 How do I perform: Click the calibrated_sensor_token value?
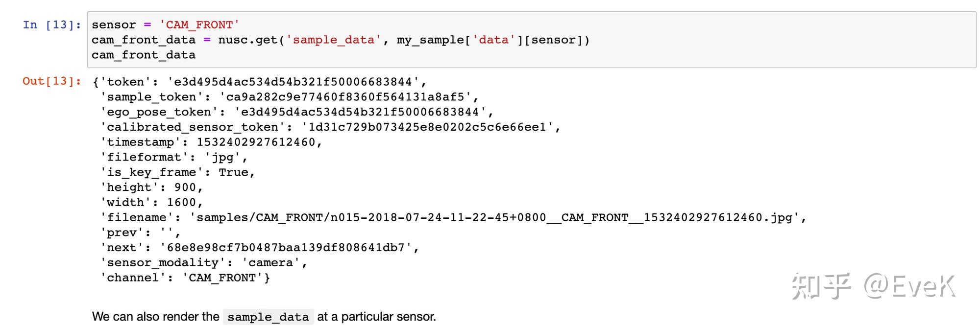[x=427, y=127]
